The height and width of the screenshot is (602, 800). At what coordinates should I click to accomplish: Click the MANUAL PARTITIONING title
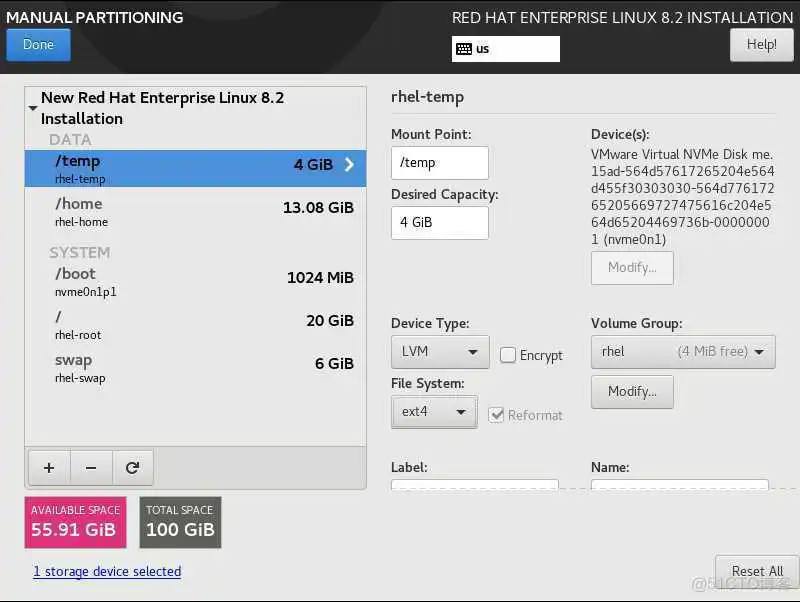point(94,17)
